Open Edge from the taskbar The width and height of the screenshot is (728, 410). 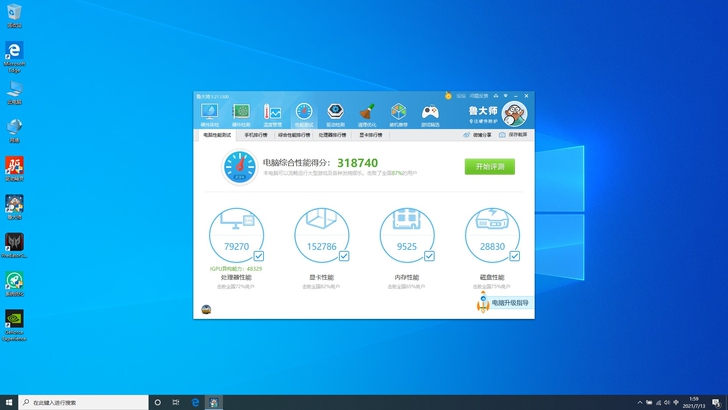[195, 403]
